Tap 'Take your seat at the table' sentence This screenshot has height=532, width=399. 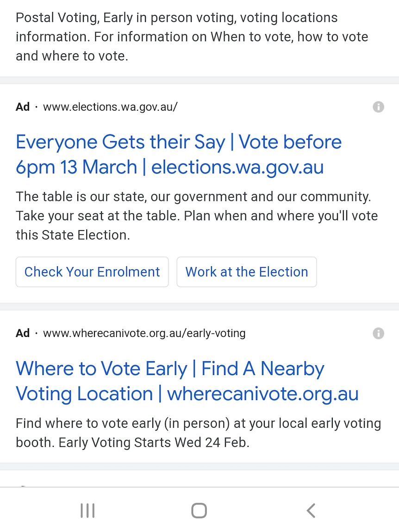[x=98, y=216]
